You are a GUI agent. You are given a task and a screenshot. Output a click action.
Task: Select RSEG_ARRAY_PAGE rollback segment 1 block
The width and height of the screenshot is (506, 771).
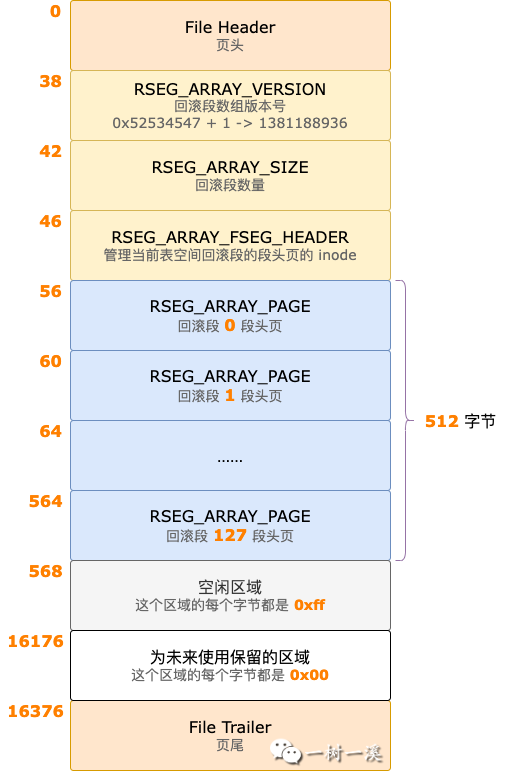click(x=230, y=386)
